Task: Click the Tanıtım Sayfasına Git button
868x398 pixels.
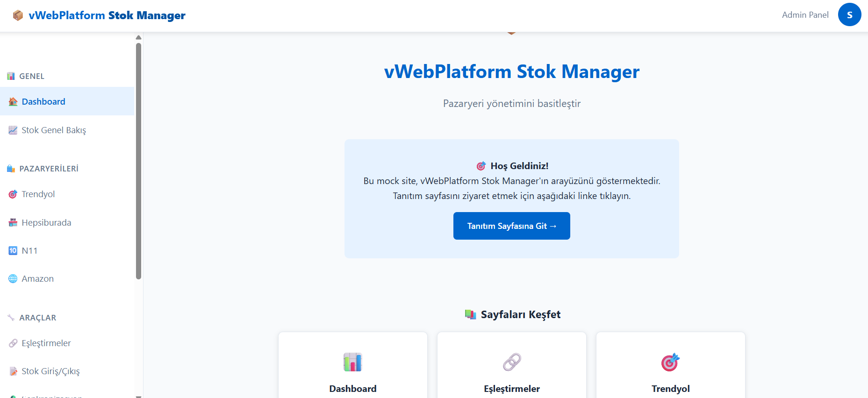Action: click(x=512, y=226)
